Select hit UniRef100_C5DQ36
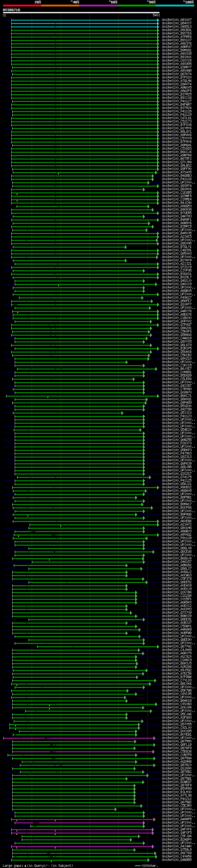This screenshot has width=197, height=868. 177,751
